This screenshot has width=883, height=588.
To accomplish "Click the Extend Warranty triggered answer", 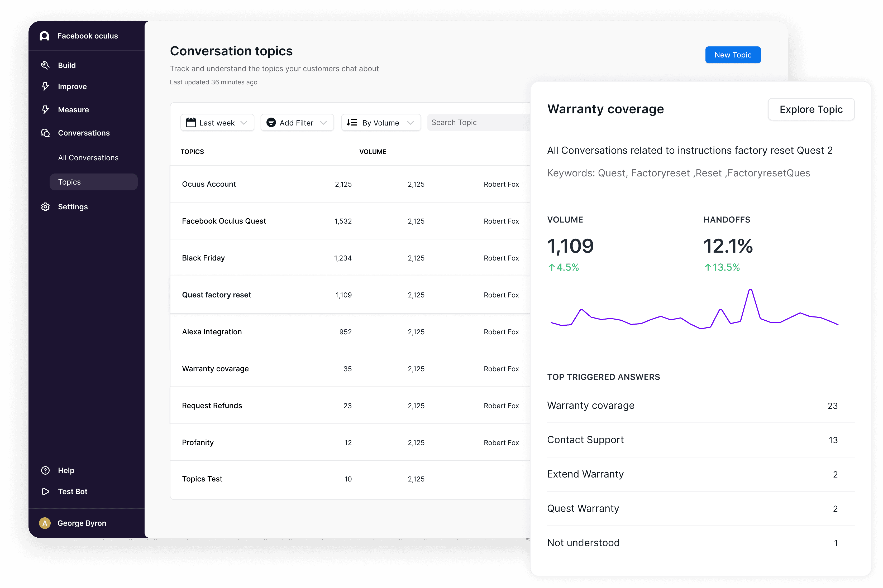I will pyautogui.click(x=700, y=474).
